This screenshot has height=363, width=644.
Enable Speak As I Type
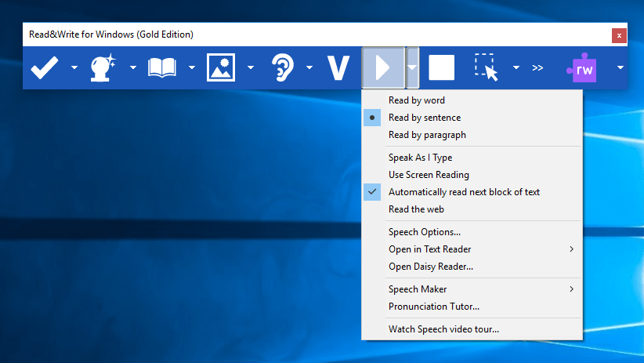[x=472, y=158]
